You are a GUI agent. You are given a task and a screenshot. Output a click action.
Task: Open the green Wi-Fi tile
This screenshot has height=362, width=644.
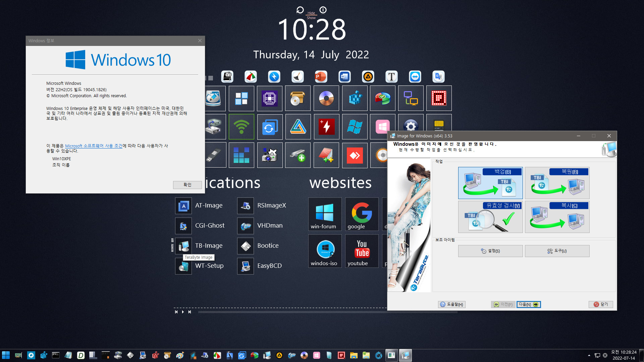241,127
